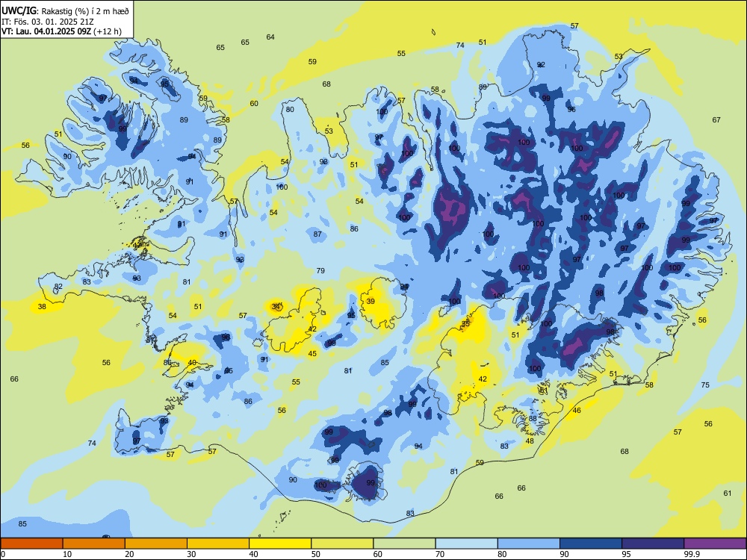This screenshot has width=747, height=560.
Task: Click the pale yellow 50–60 legend swatch
Action: coord(342,544)
